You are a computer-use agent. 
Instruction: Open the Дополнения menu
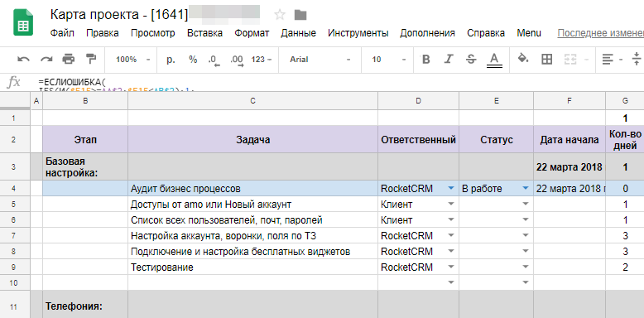(428, 33)
